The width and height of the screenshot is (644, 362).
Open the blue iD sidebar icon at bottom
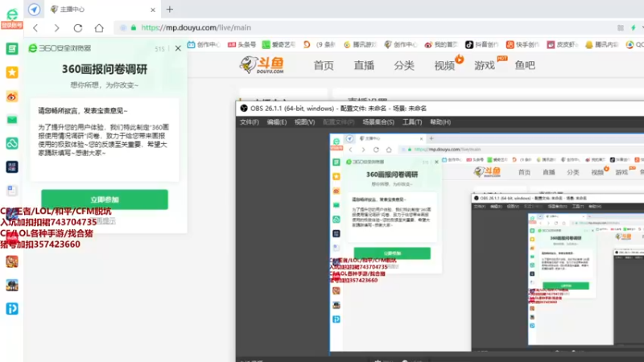pos(12,309)
